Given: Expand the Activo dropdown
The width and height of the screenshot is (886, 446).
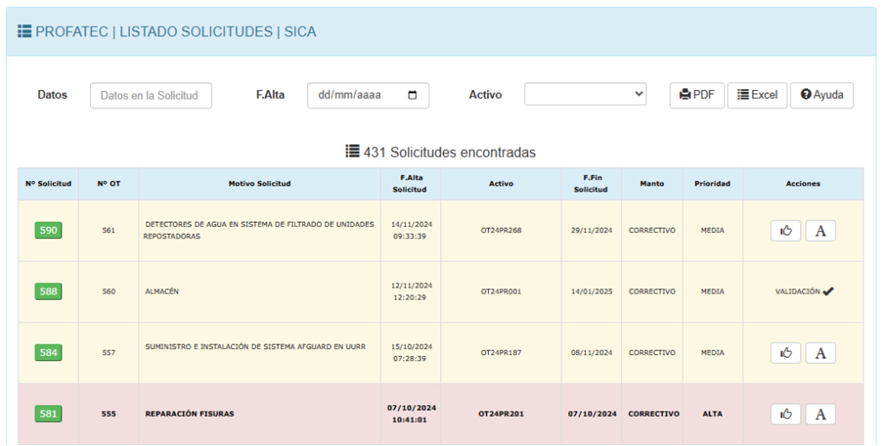Looking at the screenshot, I should click(586, 95).
